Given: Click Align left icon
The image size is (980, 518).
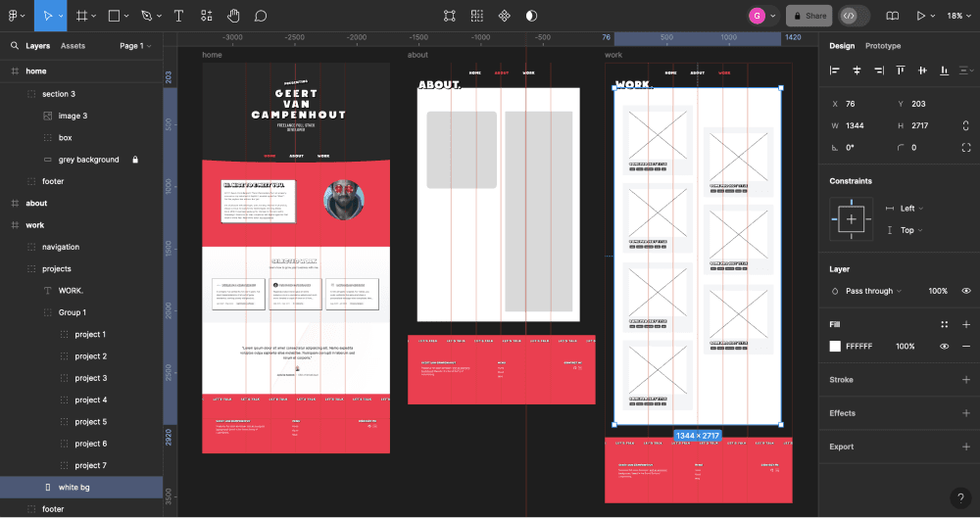Looking at the screenshot, I should click(x=835, y=71).
